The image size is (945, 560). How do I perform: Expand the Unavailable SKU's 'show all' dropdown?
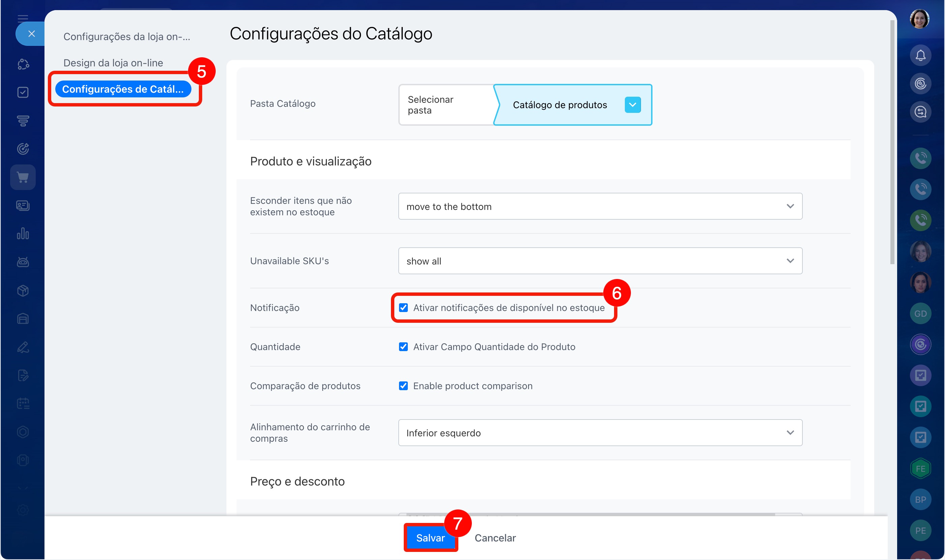[x=600, y=261]
